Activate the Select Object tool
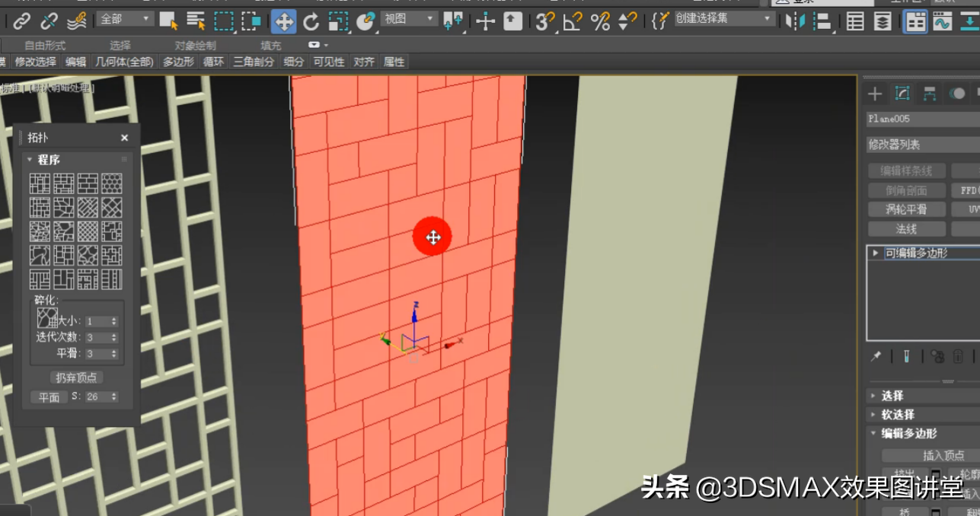The height and width of the screenshot is (516, 980). 168,21
